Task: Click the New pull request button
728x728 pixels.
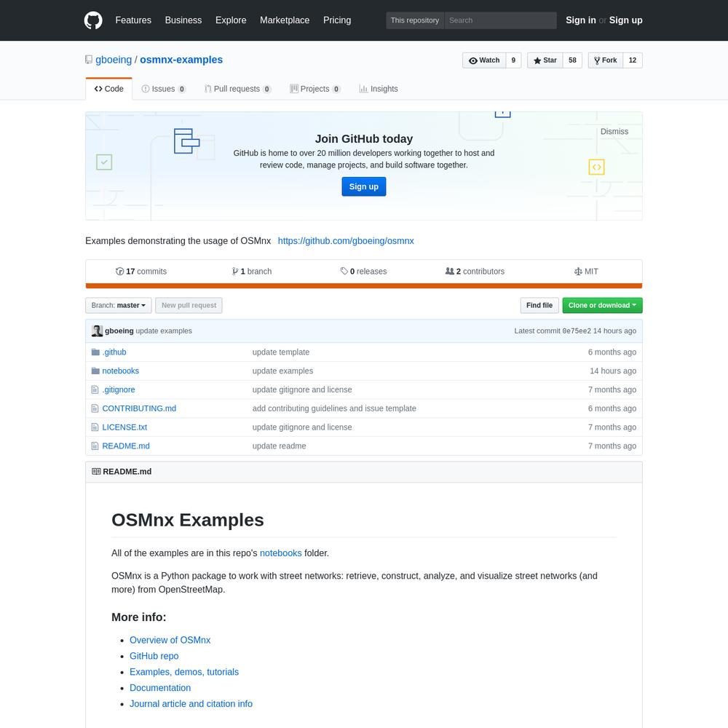Action: point(189,306)
